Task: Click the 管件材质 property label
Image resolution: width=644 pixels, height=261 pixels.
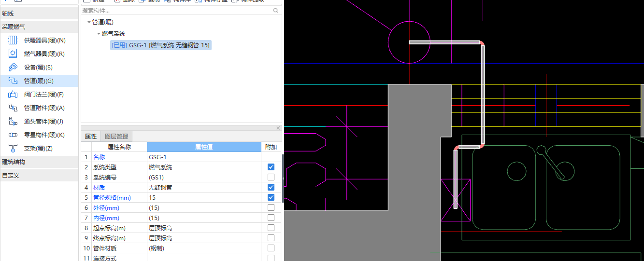Action: click(105, 248)
